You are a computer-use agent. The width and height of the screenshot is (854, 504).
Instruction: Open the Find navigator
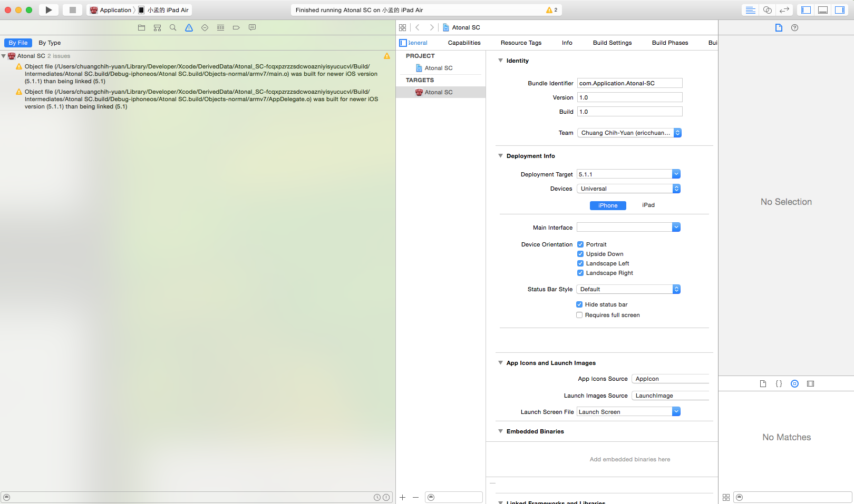click(173, 27)
